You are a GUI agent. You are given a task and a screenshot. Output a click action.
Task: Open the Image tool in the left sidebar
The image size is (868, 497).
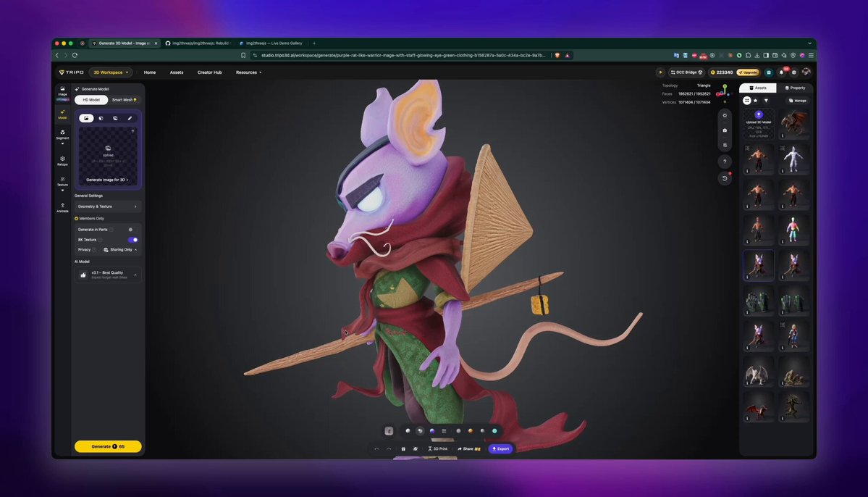pyautogui.click(x=62, y=91)
